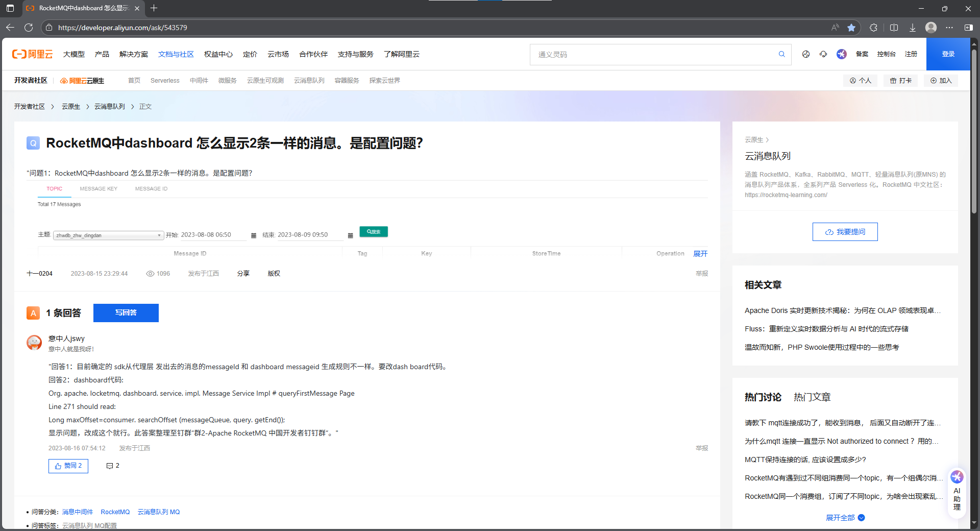Go to Serverless in sub navigation
This screenshot has height=531, width=980.
pyautogui.click(x=165, y=81)
